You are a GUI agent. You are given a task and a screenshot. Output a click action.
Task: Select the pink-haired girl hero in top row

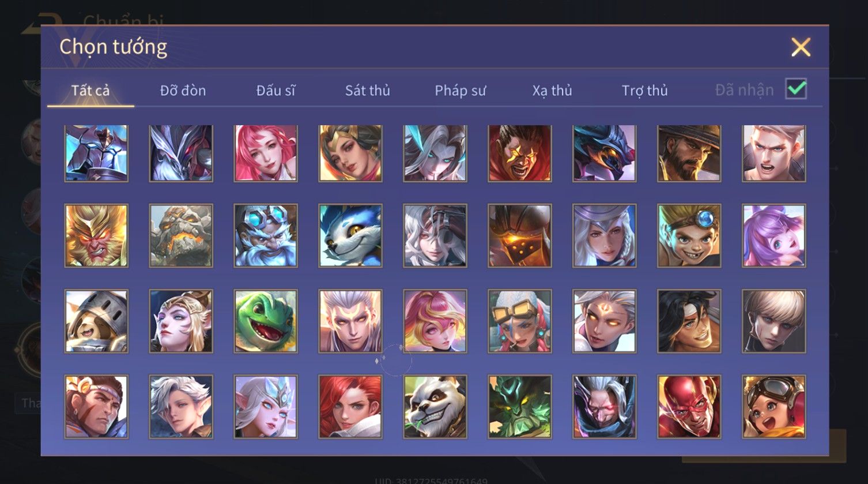click(x=266, y=153)
